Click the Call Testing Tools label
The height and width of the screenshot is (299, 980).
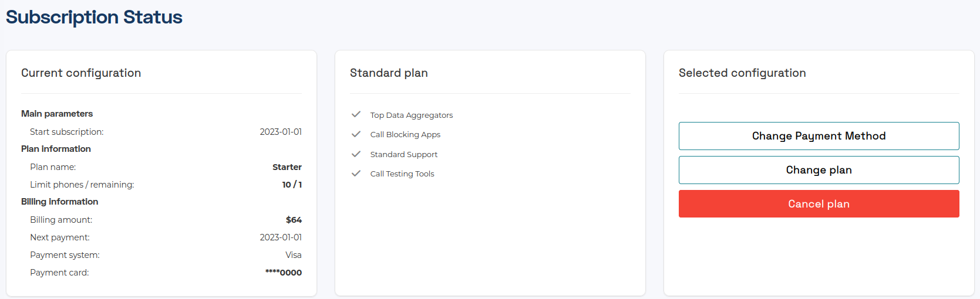402,174
